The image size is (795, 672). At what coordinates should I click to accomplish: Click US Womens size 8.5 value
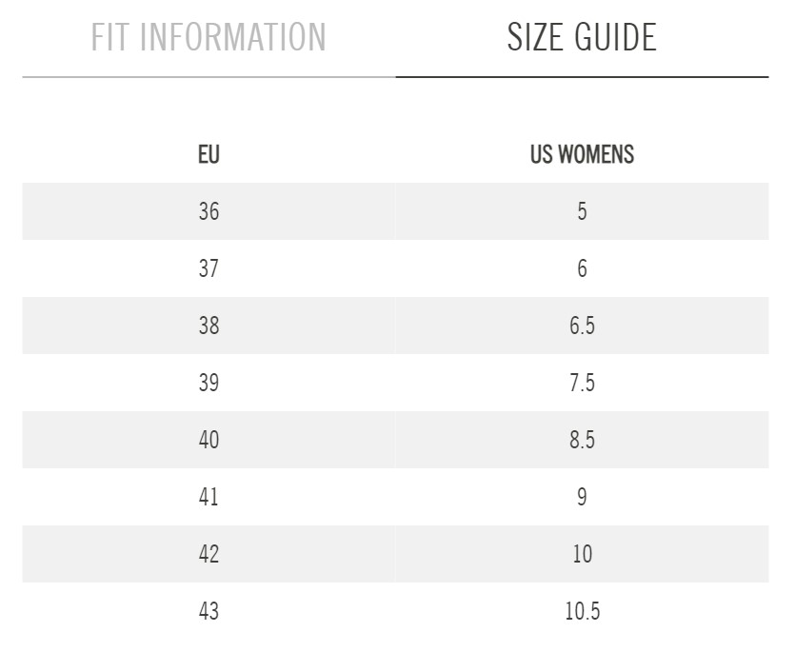tap(582, 440)
